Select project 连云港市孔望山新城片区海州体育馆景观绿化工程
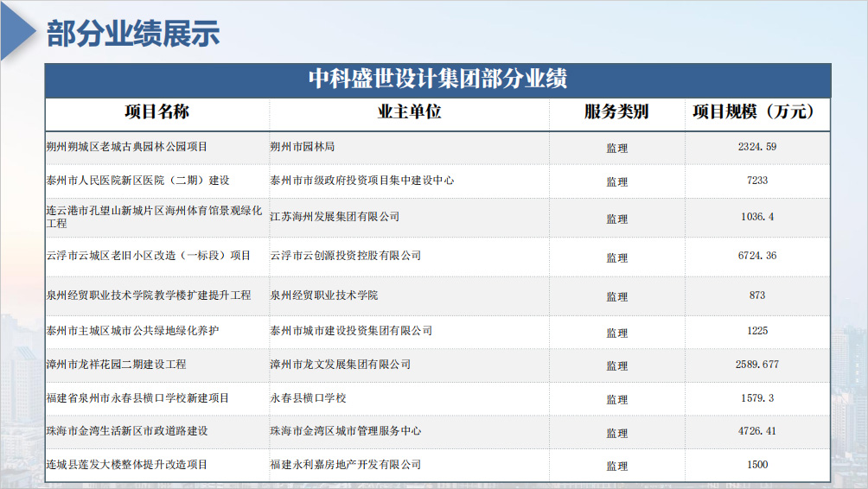The height and width of the screenshot is (489, 868). (x=154, y=217)
